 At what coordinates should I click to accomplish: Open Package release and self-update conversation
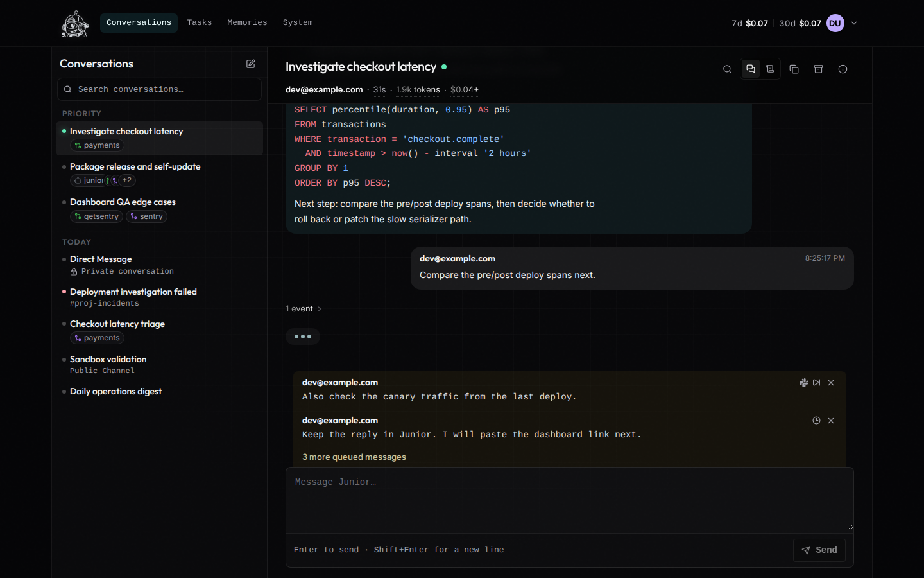[x=159, y=173]
